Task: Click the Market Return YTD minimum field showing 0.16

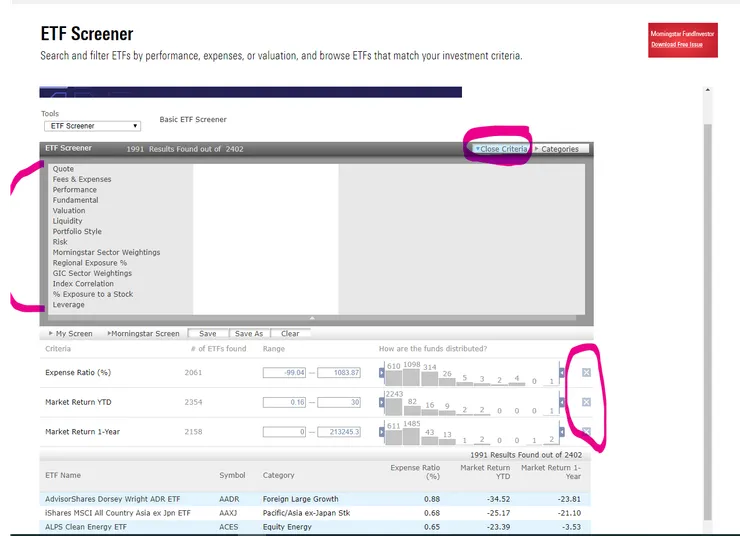Action: (284, 402)
